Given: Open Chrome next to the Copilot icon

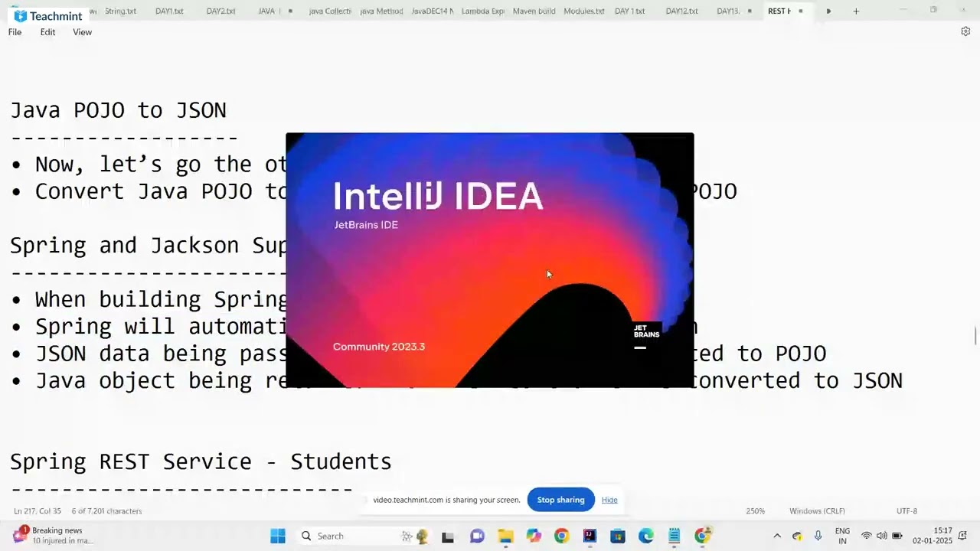Looking at the screenshot, I should 562,536.
